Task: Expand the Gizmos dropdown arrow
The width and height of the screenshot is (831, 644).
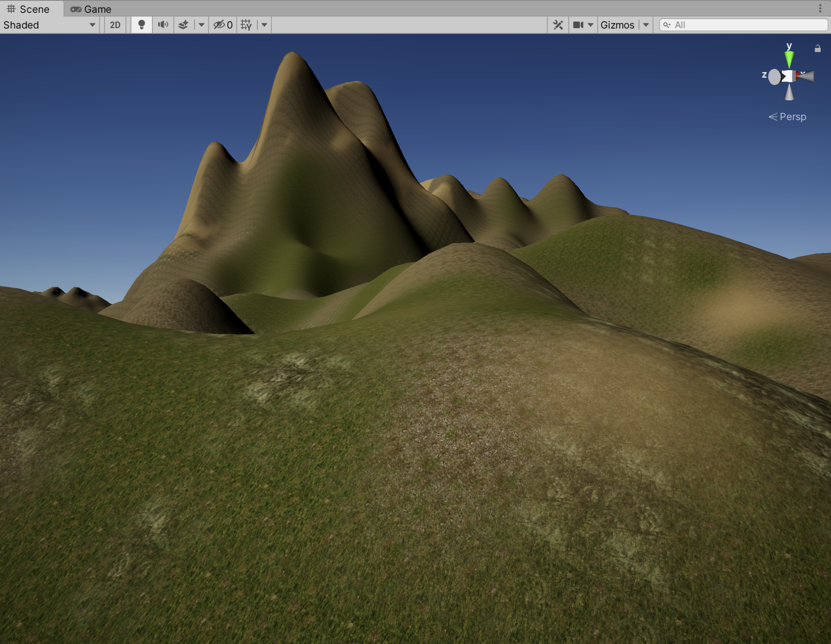Action: (x=646, y=25)
